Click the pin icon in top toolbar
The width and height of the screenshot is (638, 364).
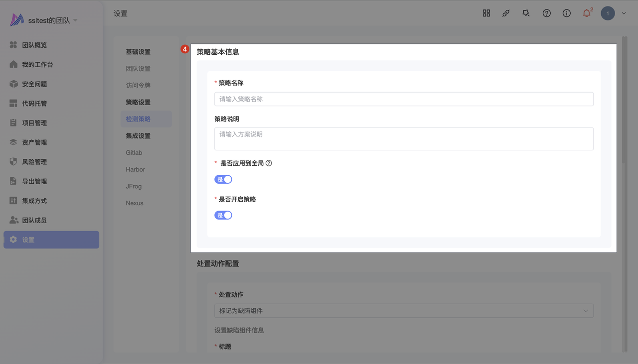[x=526, y=13]
